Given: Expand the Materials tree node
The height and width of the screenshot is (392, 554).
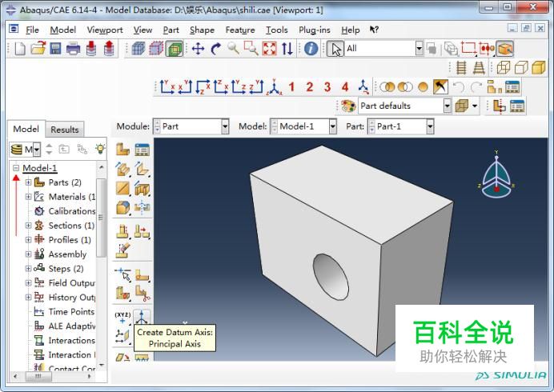Looking at the screenshot, I should pyautogui.click(x=28, y=197).
